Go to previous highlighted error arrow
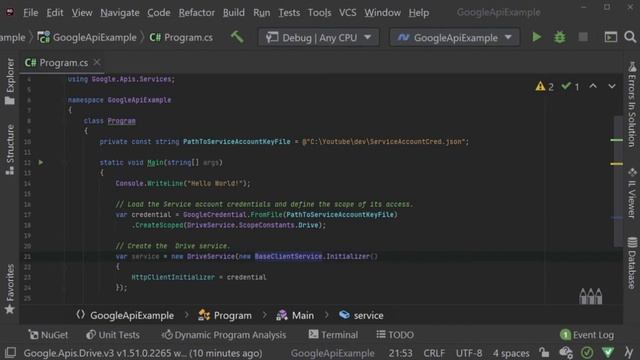This screenshot has width=640, height=360. [593, 86]
